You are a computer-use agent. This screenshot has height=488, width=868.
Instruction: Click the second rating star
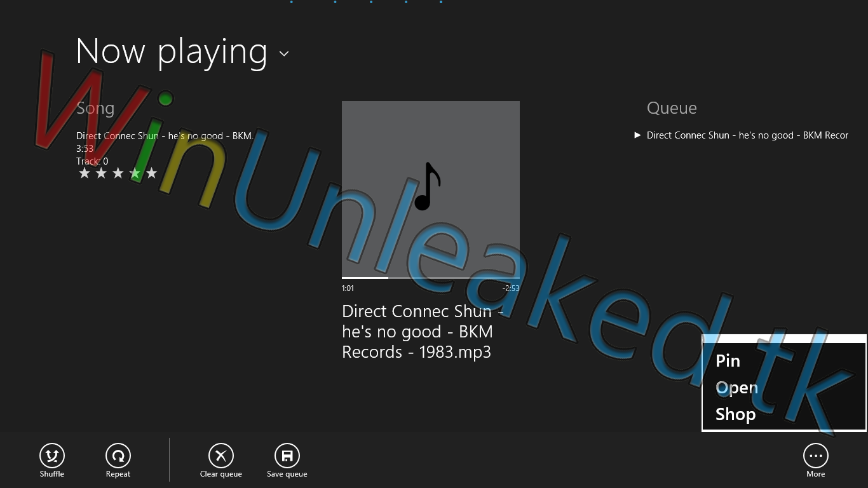101,173
